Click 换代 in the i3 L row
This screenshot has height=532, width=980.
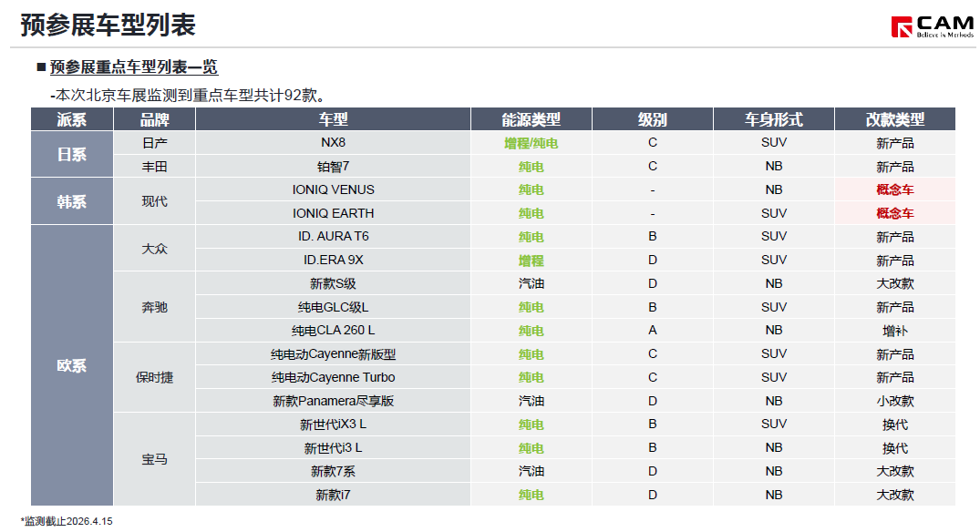(895, 447)
